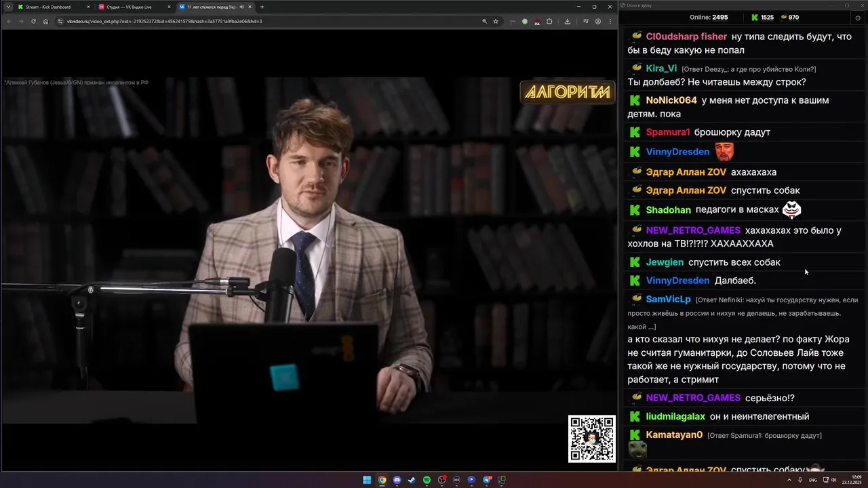868x488 pixels.
Task: Open browser downloads
Action: (x=568, y=21)
